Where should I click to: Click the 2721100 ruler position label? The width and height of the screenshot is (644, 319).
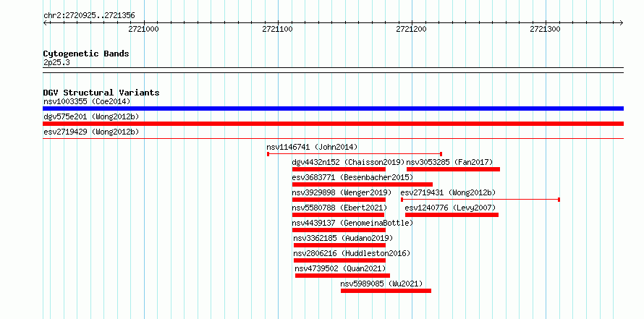pyautogui.click(x=277, y=29)
